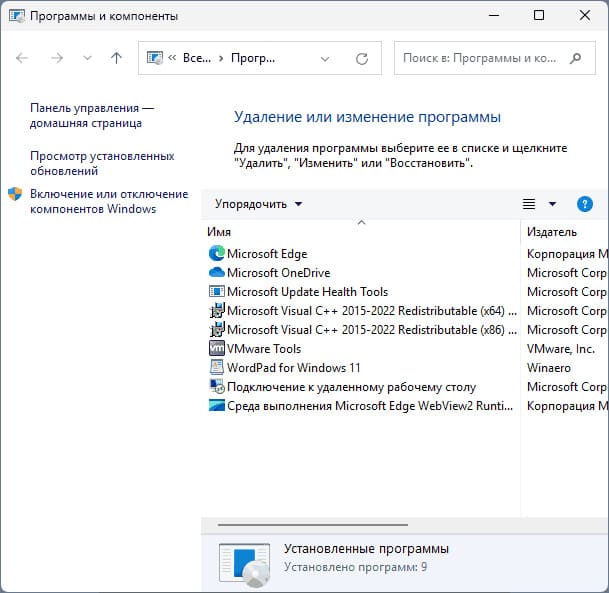Expand the view options dropdown arrow
The width and height of the screenshot is (609, 593).
pos(552,204)
